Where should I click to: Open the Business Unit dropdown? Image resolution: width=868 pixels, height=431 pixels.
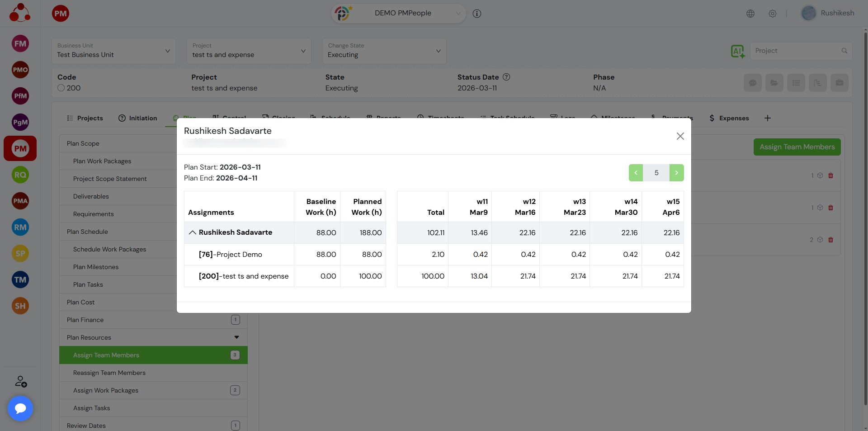point(113,51)
